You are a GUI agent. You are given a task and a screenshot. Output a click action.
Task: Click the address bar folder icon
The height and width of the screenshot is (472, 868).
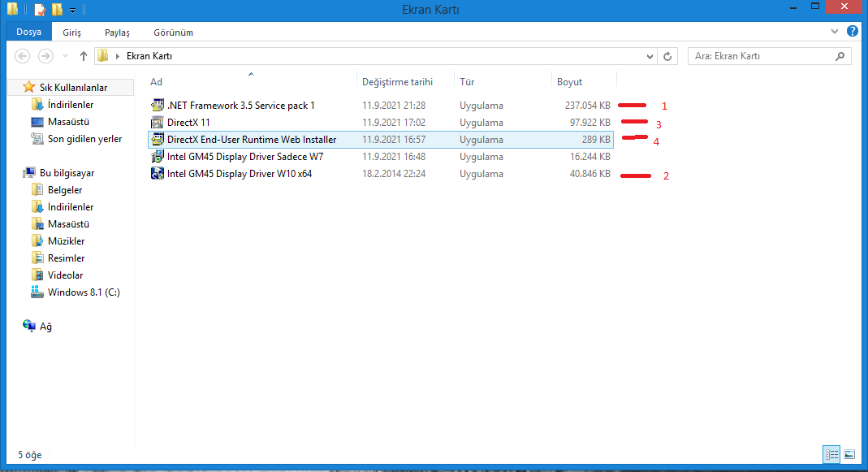[x=102, y=55]
